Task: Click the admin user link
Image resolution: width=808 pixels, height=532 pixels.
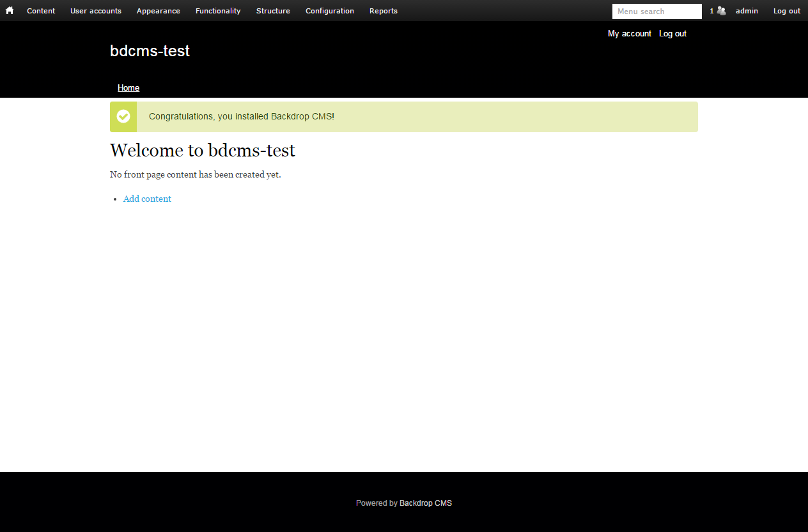Action: pyautogui.click(x=747, y=11)
